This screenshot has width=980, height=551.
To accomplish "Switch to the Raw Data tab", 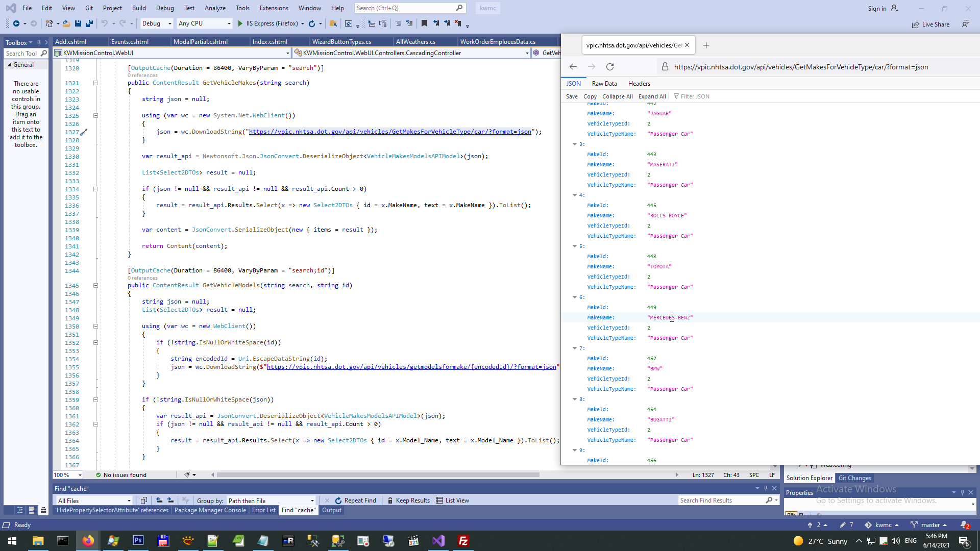I will [604, 84].
